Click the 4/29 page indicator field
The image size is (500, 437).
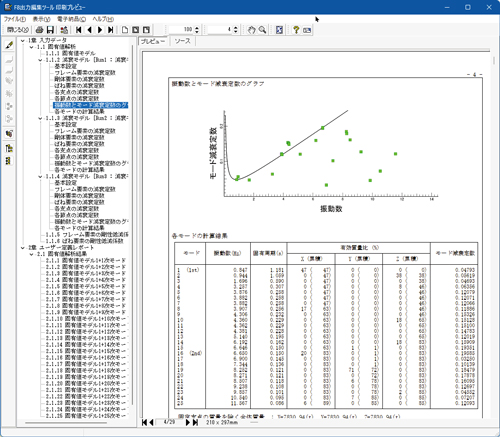[x=169, y=422]
